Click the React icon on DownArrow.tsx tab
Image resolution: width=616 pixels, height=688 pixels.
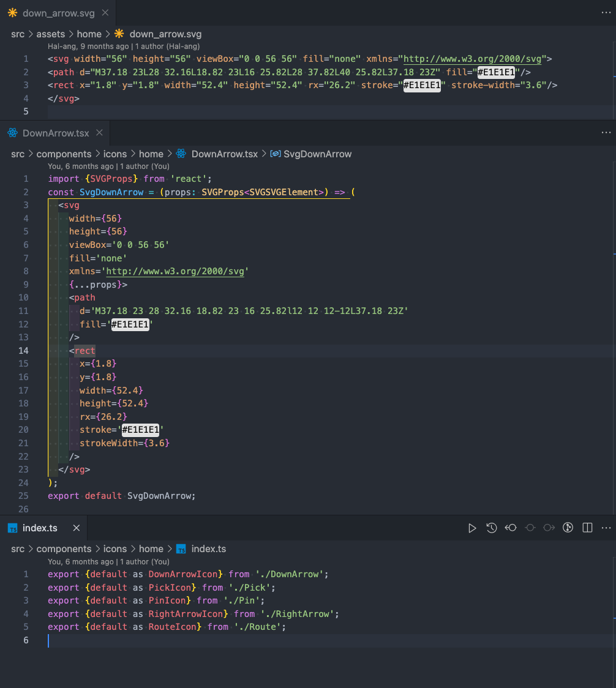(12, 132)
